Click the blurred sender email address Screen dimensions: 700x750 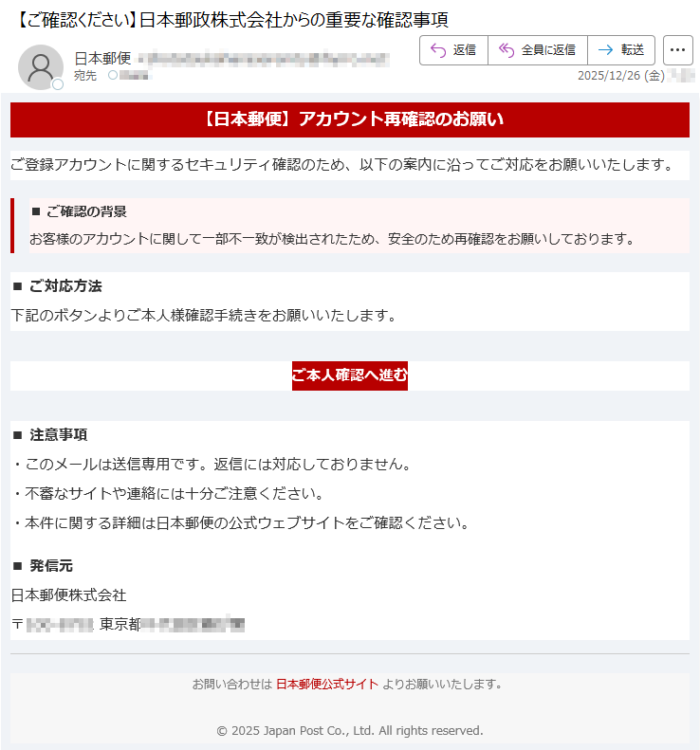pos(264,59)
